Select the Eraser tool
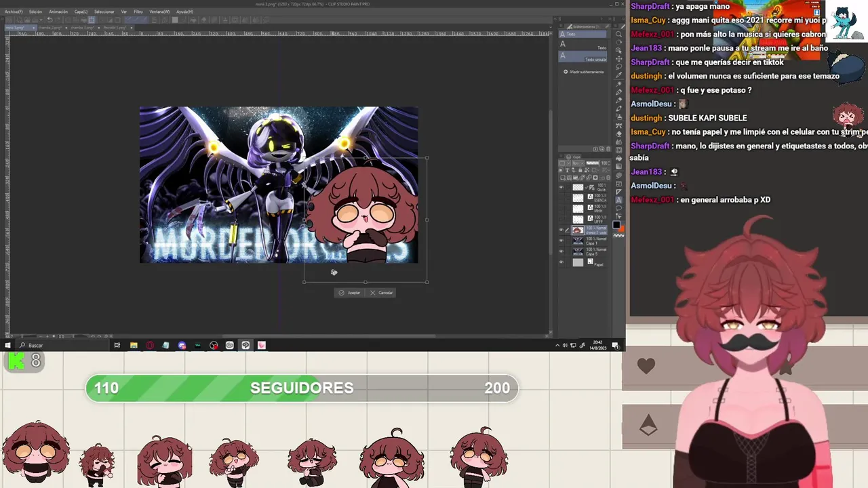The image size is (868, 488). pos(618,134)
